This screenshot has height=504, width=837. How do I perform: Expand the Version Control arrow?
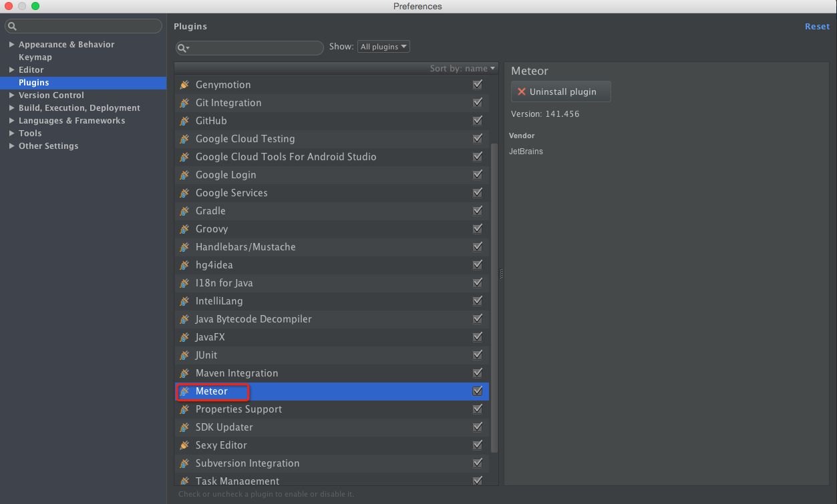coord(11,95)
